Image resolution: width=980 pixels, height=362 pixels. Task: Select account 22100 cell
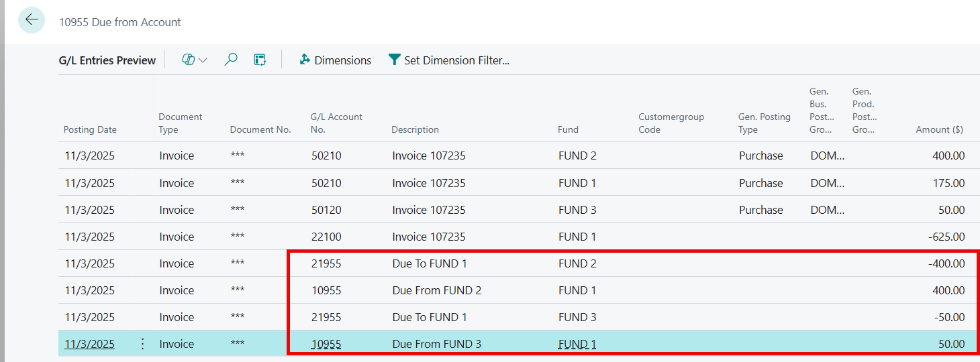tap(326, 237)
